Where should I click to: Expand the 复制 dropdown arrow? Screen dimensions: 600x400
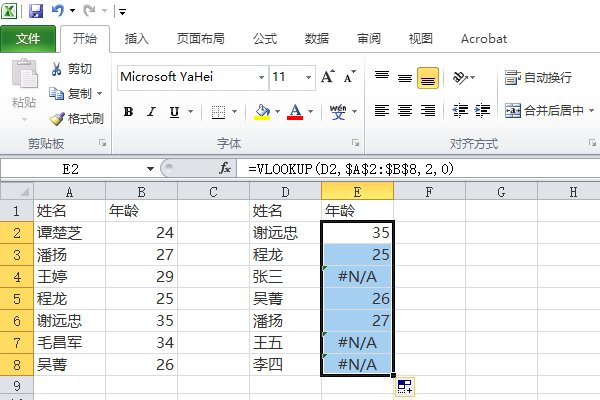(99, 93)
